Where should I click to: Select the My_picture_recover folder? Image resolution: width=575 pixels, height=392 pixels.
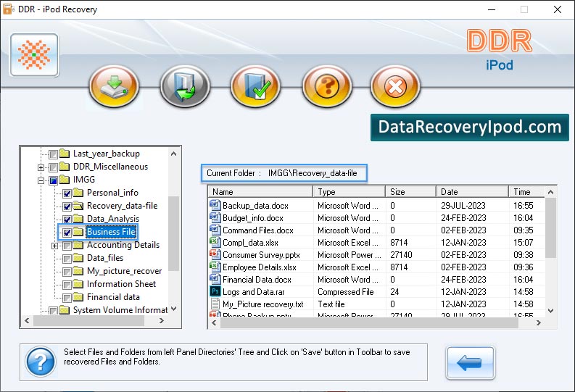click(124, 271)
